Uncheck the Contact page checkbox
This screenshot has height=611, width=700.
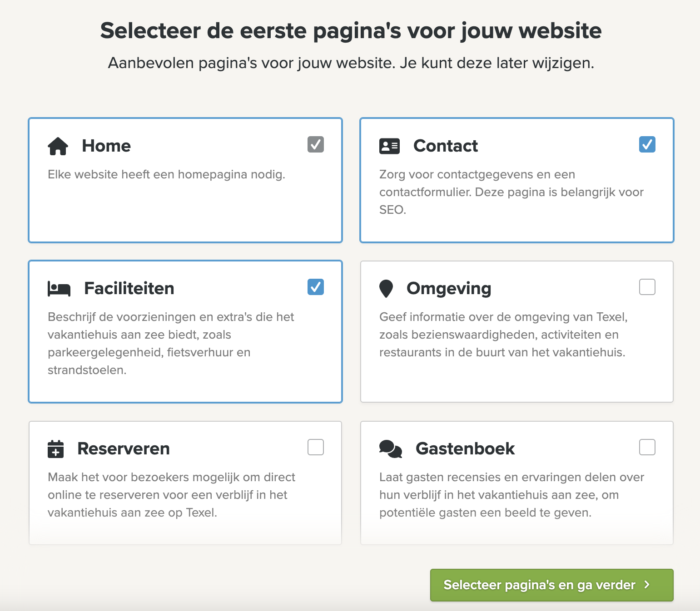(647, 144)
